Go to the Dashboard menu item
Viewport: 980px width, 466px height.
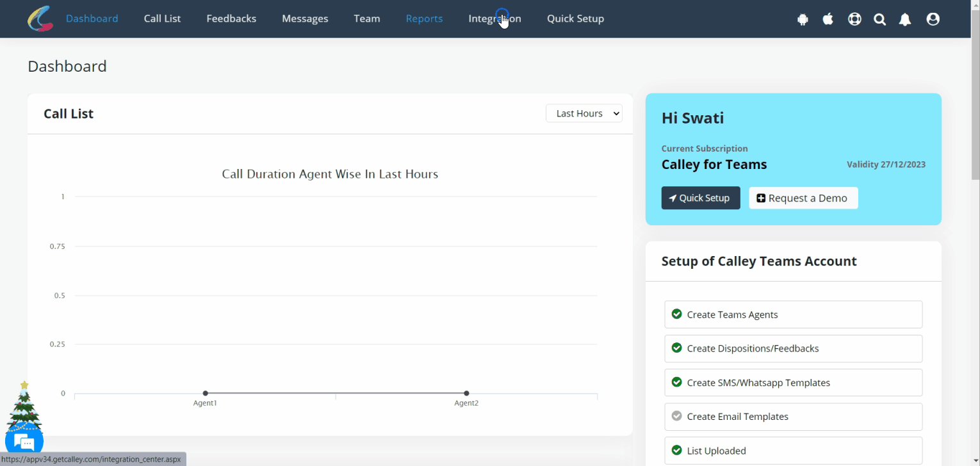click(92, 19)
